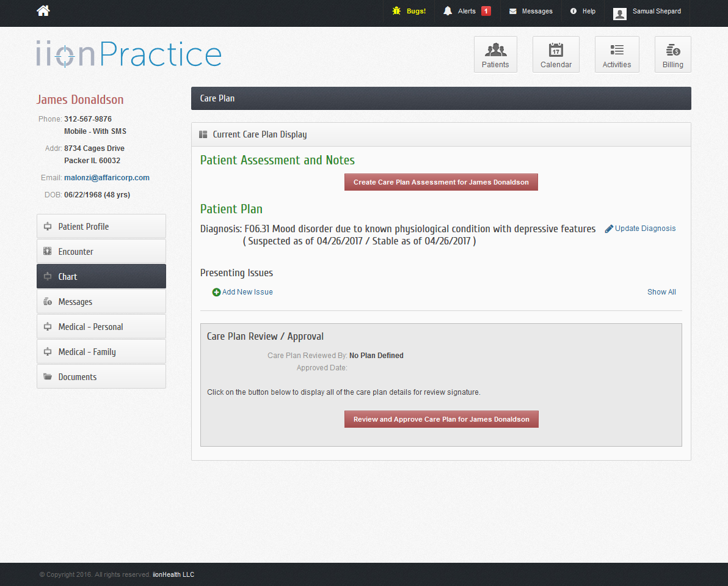This screenshot has width=728, height=586.
Task: Go to Medical - Personal section
Action: (101, 326)
